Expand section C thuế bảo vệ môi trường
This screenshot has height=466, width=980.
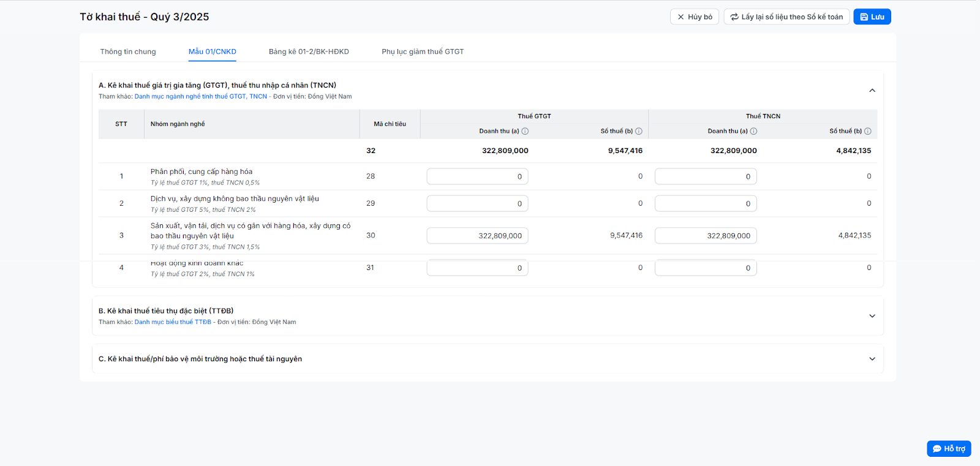[872, 359]
